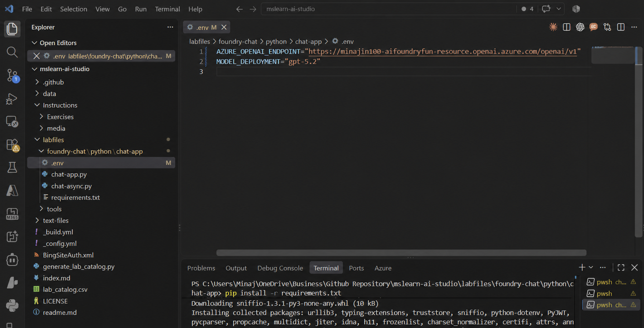This screenshot has width=644, height=328.
Task: Open the Run menu
Action: point(140,9)
